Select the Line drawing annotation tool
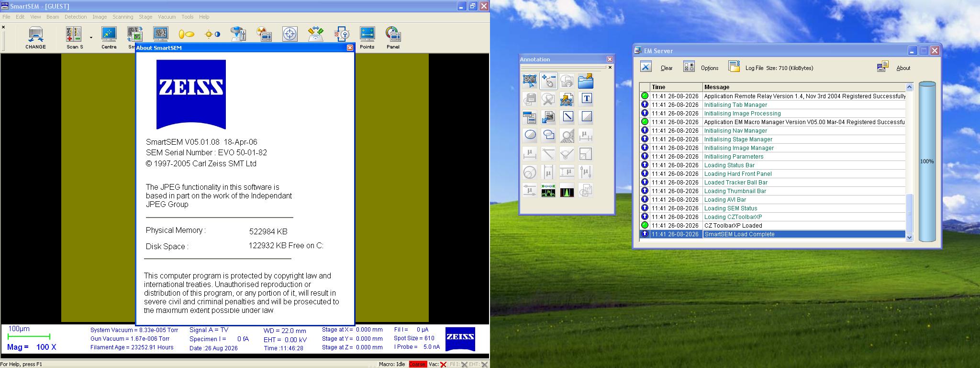 (567, 117)
